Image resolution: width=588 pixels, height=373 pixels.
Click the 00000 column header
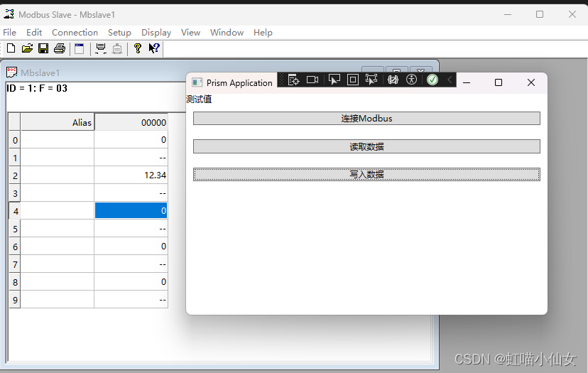click(131, 122)
